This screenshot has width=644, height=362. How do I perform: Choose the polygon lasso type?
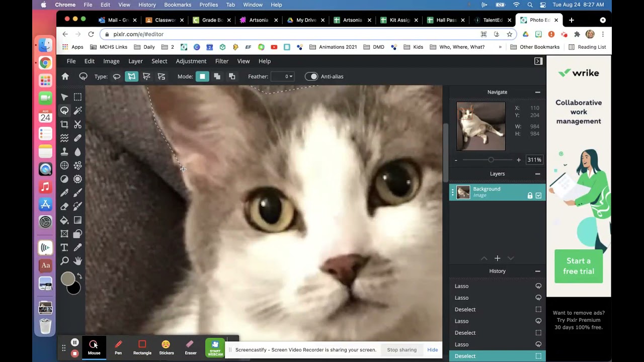[131, 76]
